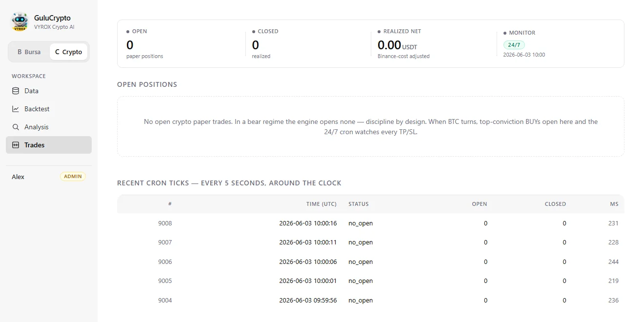
Task: Click the CLOSED stat label
Action: click(x=268, y=31)
